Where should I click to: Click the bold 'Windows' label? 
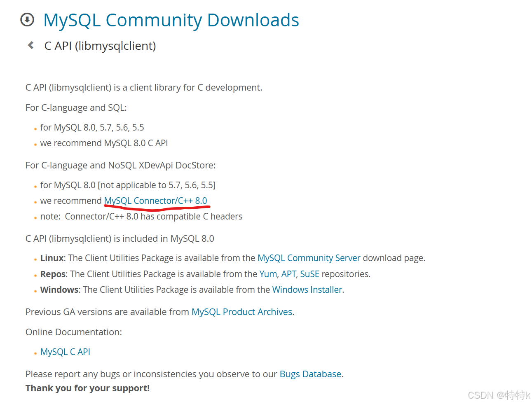point(59,290)
